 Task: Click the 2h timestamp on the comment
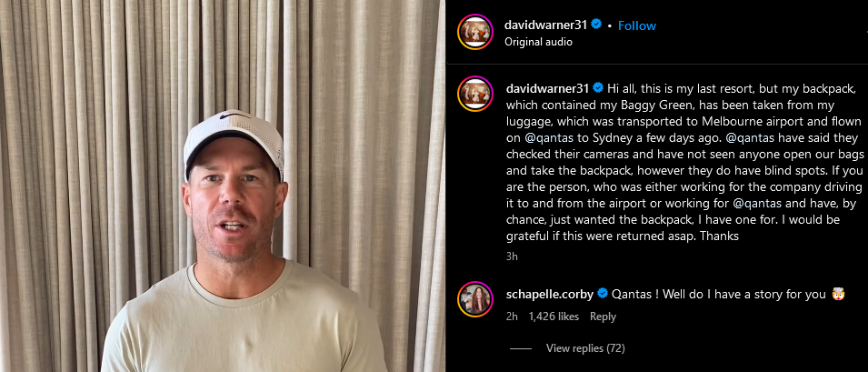pos(512,317)
